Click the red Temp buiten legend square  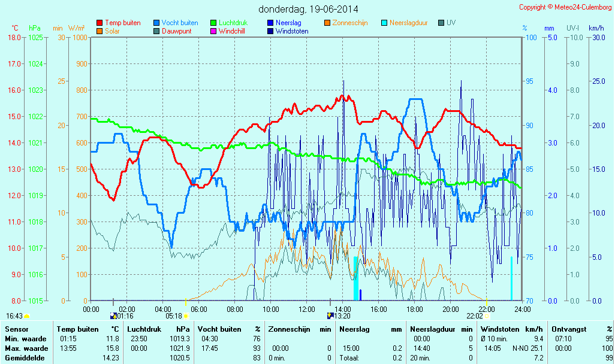click(x=100, y=23)
